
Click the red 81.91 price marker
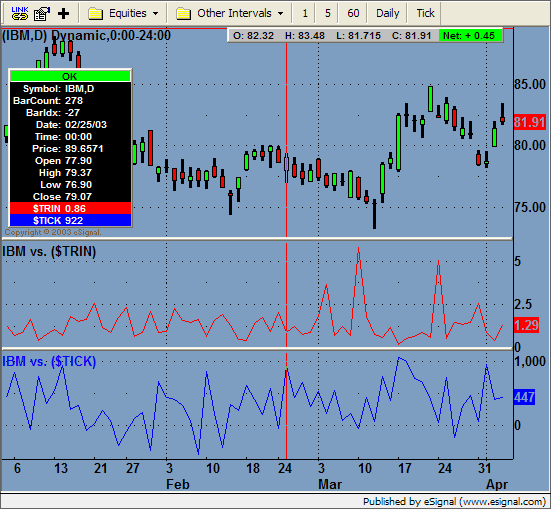click(x=530, y=122)
